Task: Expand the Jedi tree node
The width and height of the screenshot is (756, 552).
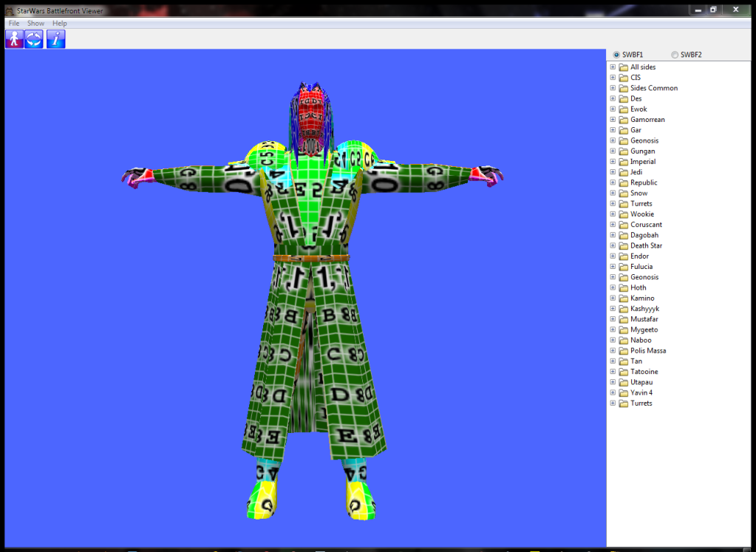Action: click(613, 172)
